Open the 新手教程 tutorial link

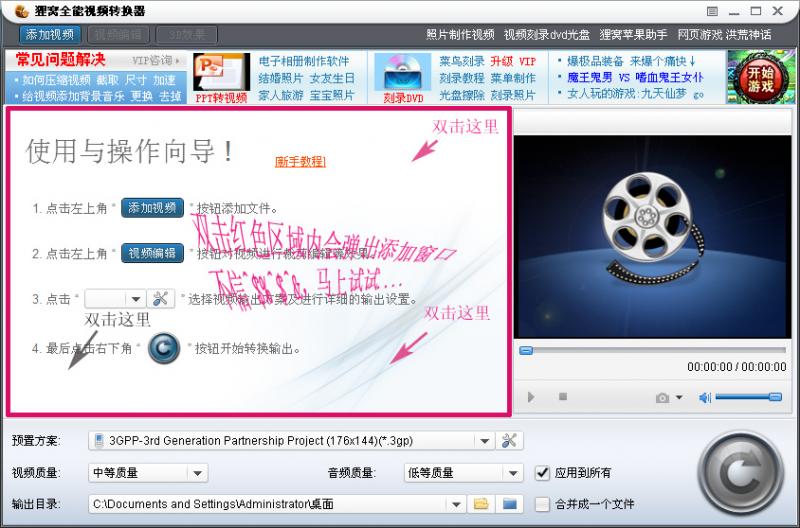(300, 162)
